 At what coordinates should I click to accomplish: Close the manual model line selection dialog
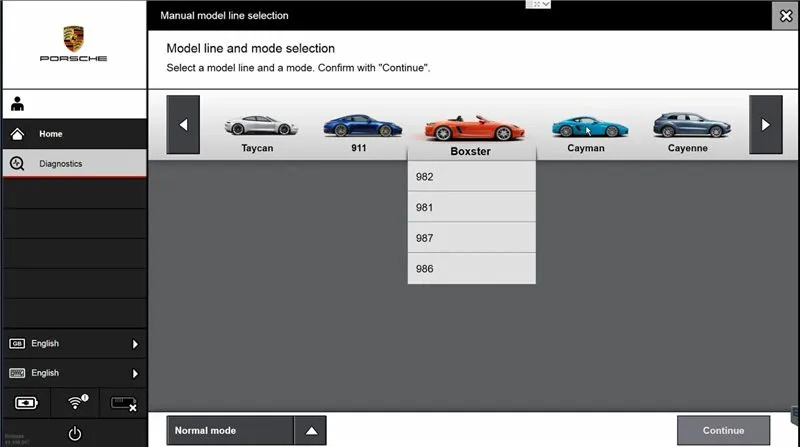tap(786, 16)
